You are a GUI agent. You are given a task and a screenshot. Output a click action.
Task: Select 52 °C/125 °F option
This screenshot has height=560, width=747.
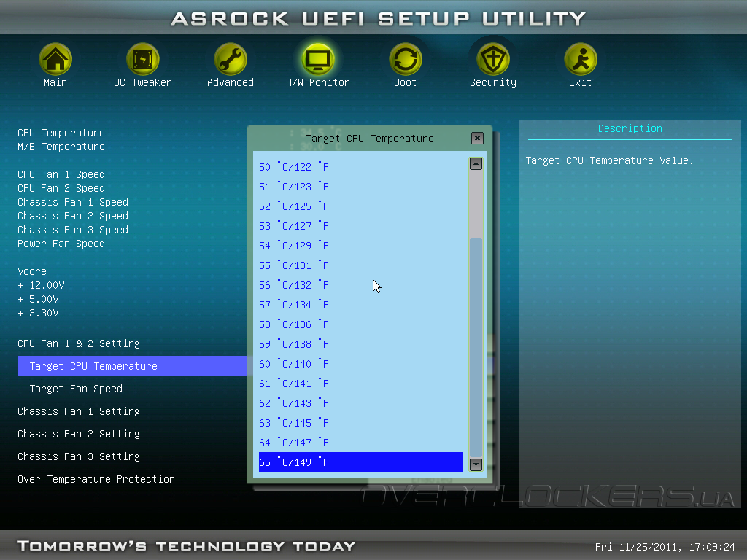coord(360,206)
